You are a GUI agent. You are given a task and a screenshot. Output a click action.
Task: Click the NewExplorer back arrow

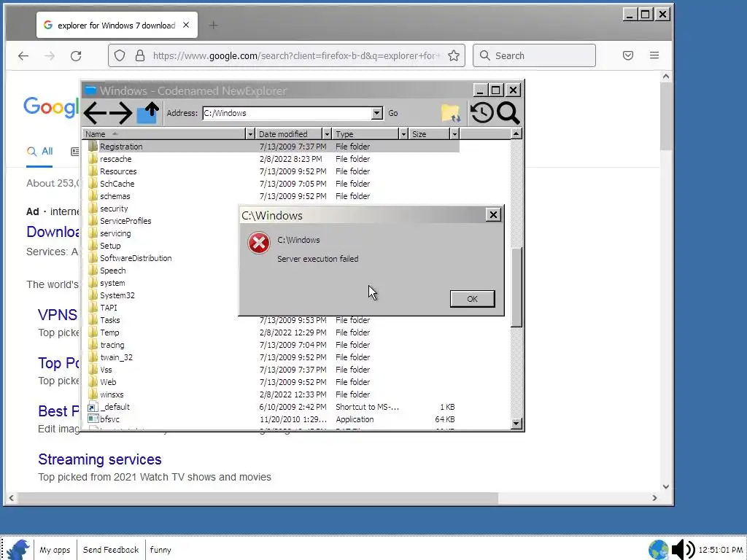(95, 113)
